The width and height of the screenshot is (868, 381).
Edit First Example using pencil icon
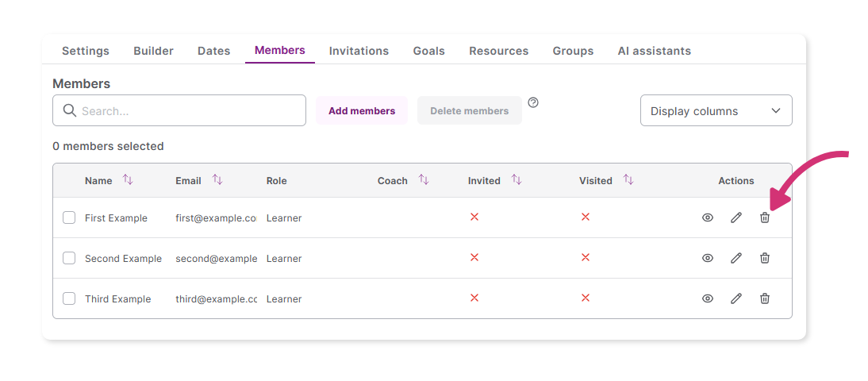click(x=735, y=217)
